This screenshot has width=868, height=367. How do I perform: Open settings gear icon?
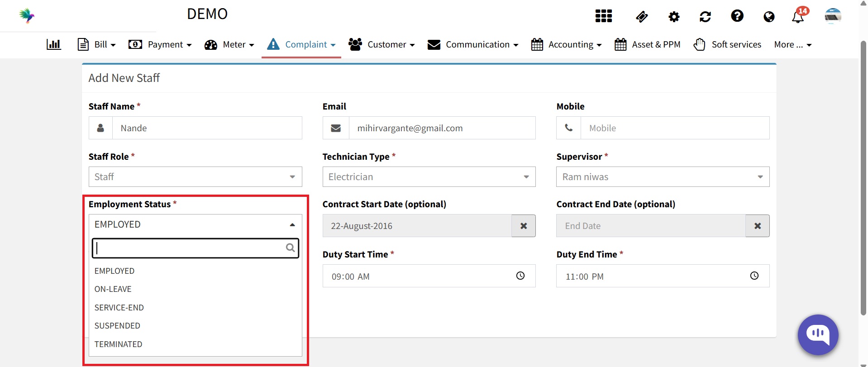click(674, 17)
